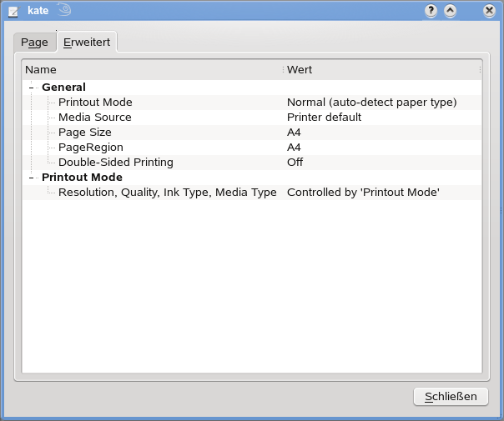Collapse the General tree group
Viewport: 504px width, 421px height.
click(x=31, y=88)
